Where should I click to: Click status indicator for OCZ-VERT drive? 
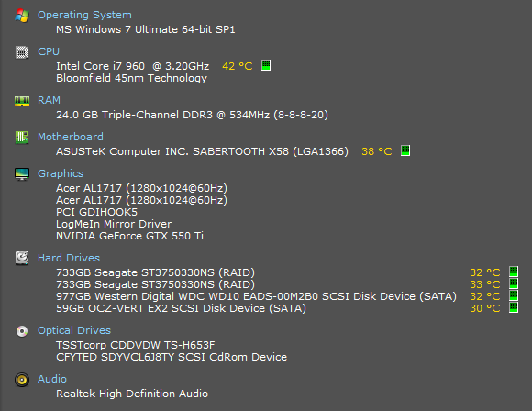coord(514,307)
